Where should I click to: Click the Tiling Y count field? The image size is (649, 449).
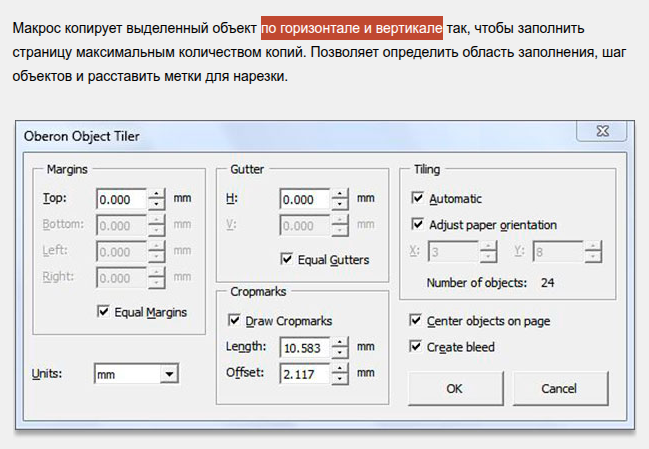click(x=558, y=252)
